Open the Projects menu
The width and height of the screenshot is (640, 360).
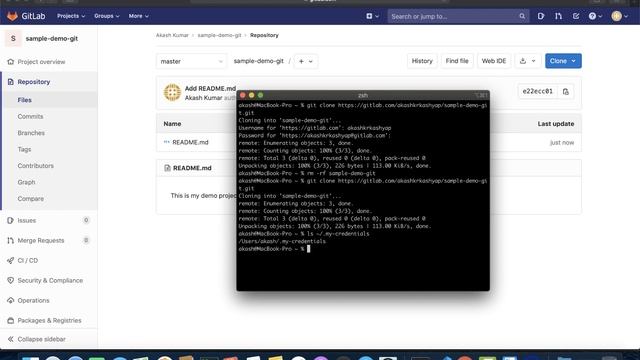tap(71, 16)
